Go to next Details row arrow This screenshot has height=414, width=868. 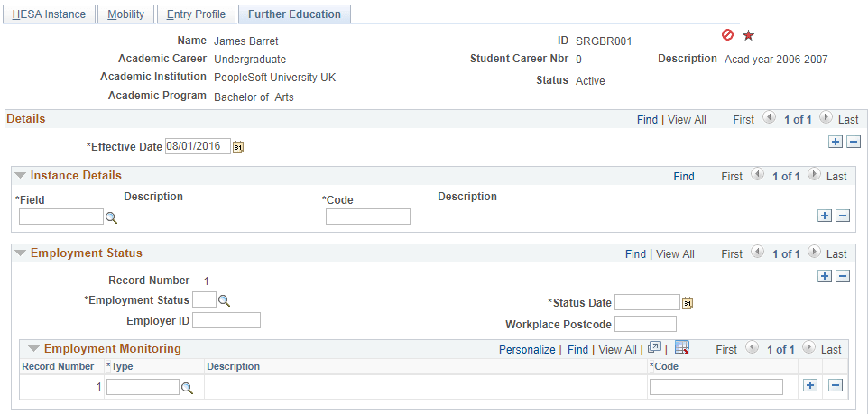pyautogui.click(x=826, y=117)
